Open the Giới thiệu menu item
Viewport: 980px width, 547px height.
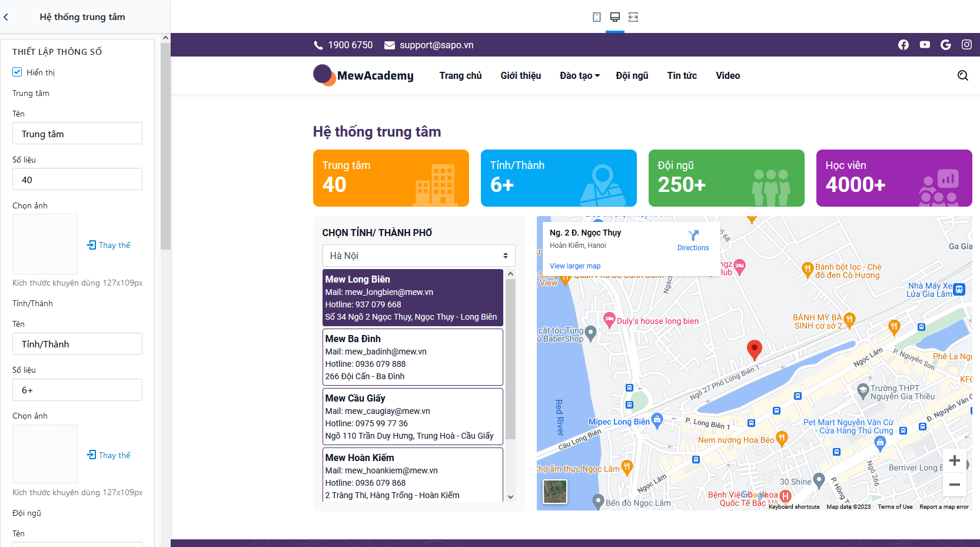pyautogui.click(x=521, y=75)
